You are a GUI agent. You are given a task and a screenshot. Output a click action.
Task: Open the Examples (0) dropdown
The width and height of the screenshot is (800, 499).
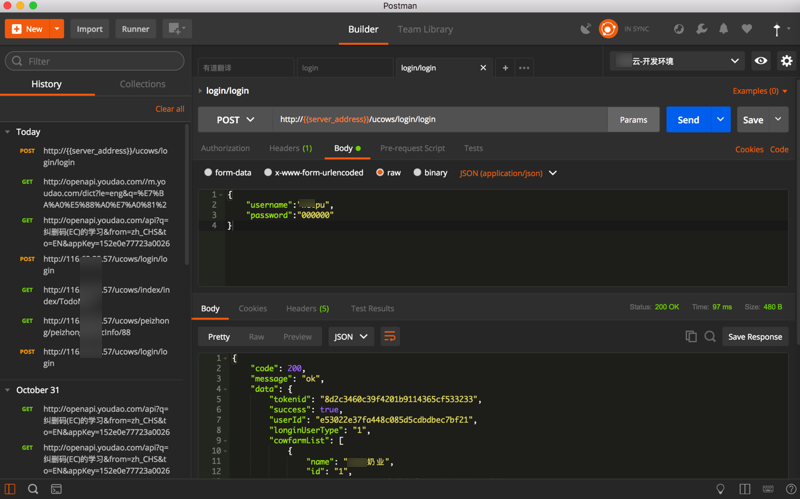[x=760, y=91]
